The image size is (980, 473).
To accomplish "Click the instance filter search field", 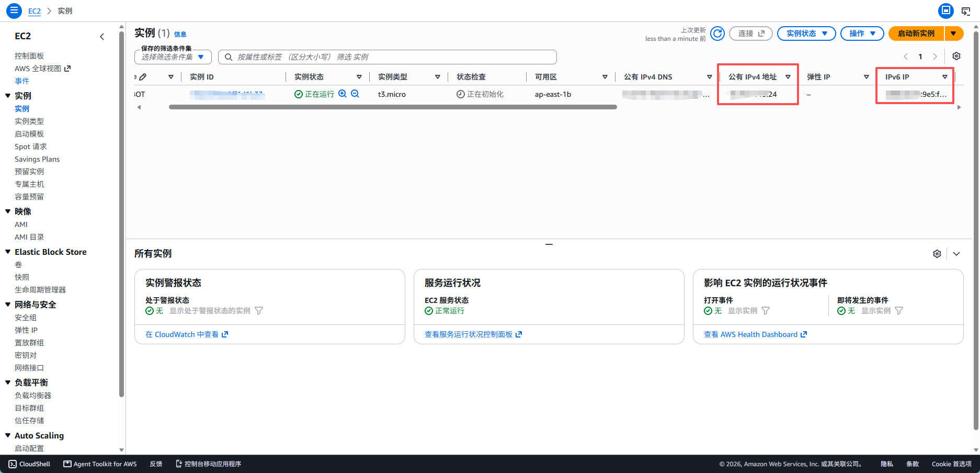I will point(387,57).
